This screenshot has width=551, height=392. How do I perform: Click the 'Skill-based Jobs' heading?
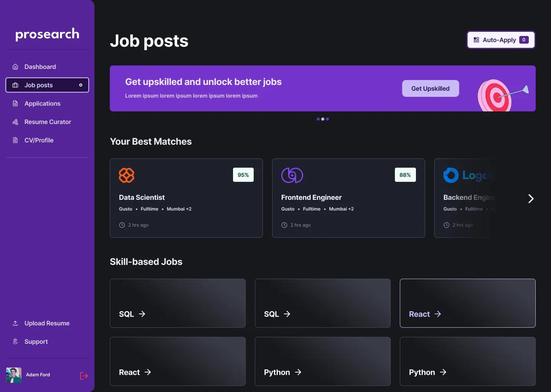[x=146, y=262]
